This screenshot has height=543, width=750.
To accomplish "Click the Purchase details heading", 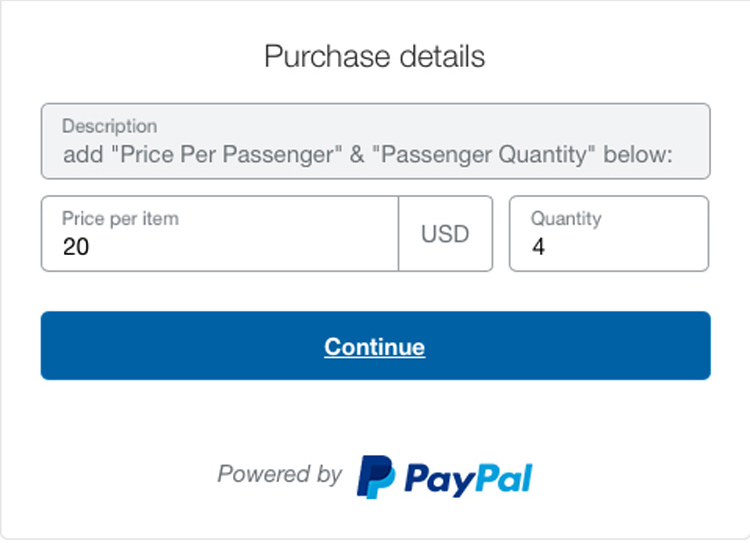I will (375, 56).
